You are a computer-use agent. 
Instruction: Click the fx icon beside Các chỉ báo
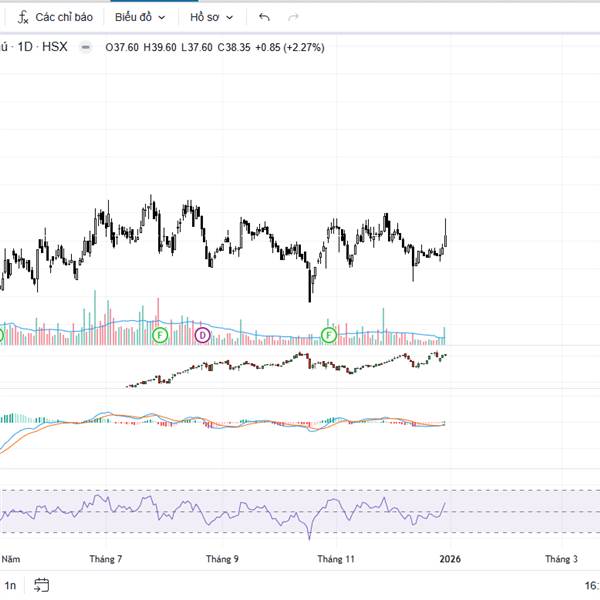pyautogui.click(x=23, y=17)
